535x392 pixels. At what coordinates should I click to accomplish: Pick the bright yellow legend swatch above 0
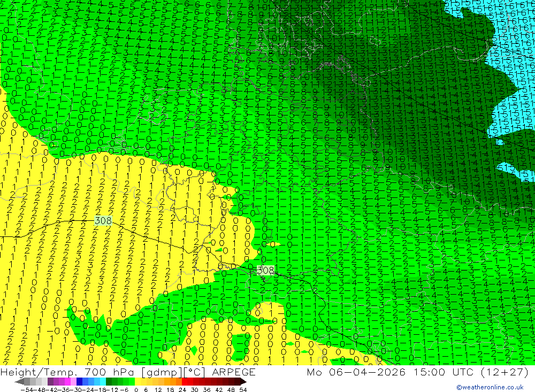point(137,381)
